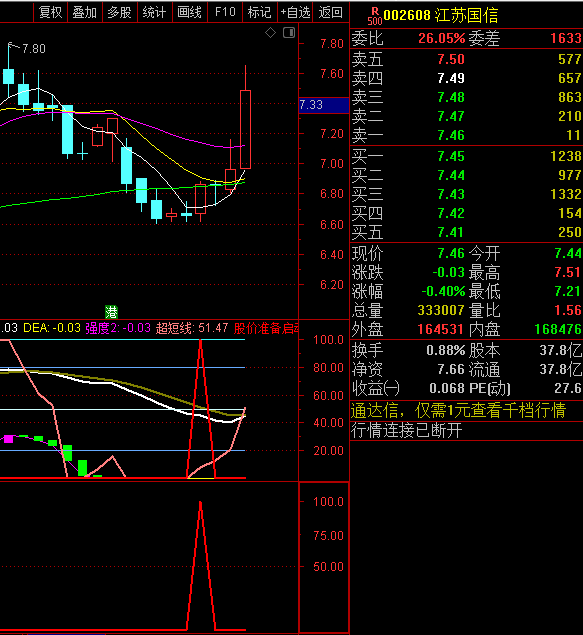This screenshot has height=635, width=583.
Task: Click the 股价准备启动 indicator label
Action: tap(266, 328)
